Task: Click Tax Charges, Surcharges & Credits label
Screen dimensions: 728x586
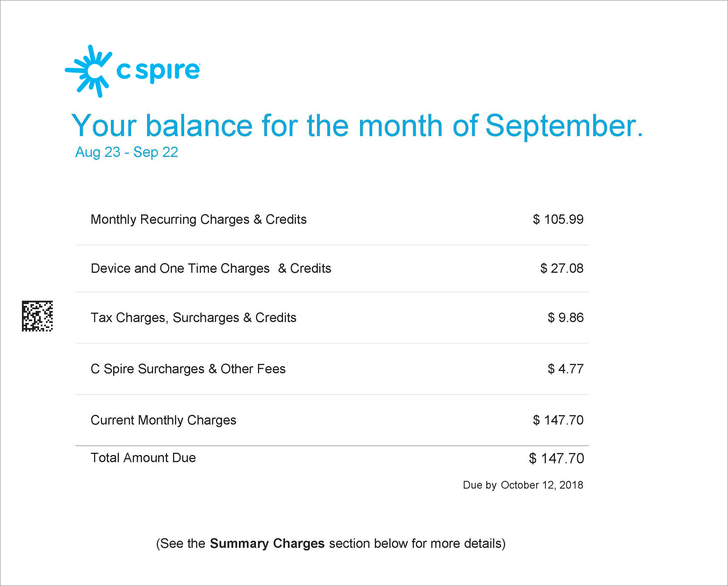Action: point(194,318)
